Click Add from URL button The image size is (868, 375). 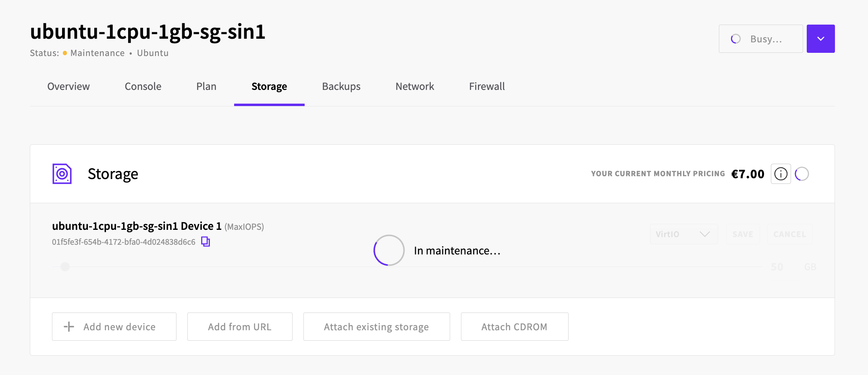pos(240,327)
